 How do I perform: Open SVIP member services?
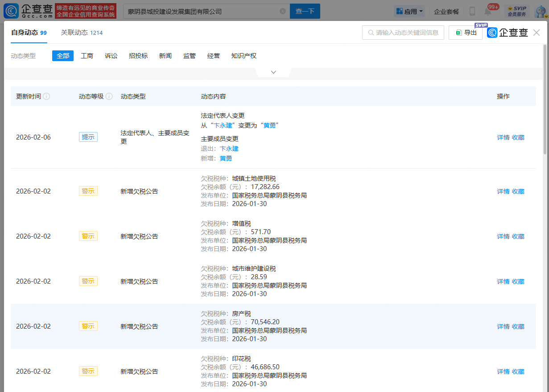(x=516, y=11)
